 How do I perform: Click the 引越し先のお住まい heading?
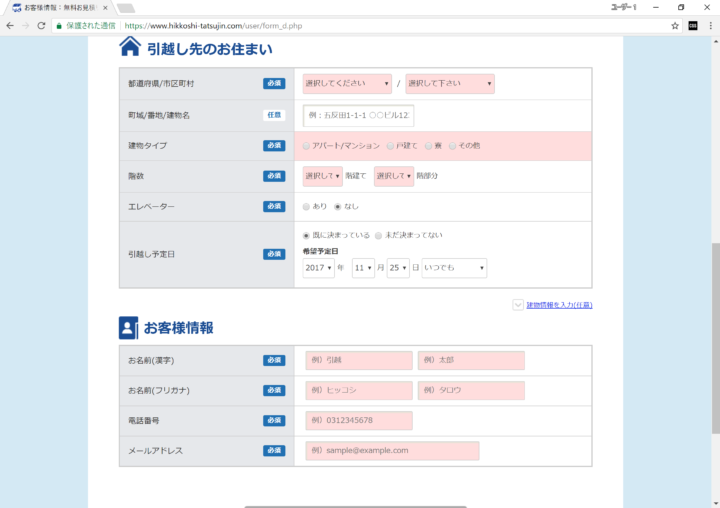[209, 49]
